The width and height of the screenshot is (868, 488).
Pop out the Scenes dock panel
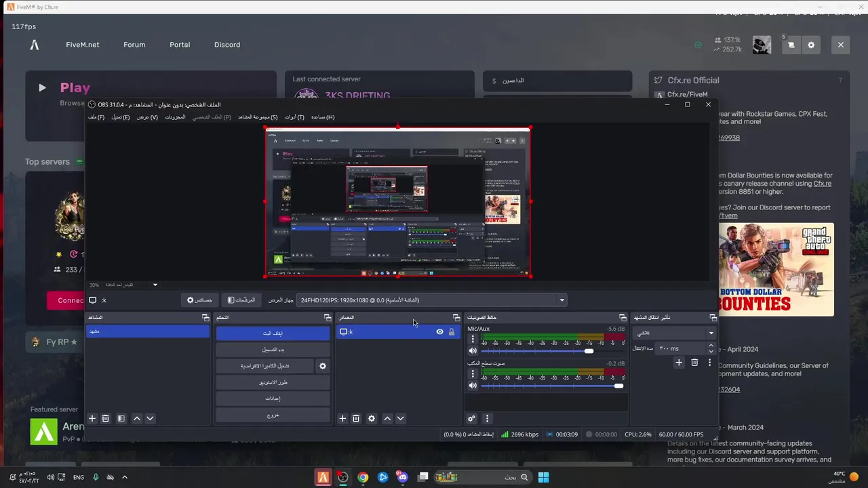205,317
